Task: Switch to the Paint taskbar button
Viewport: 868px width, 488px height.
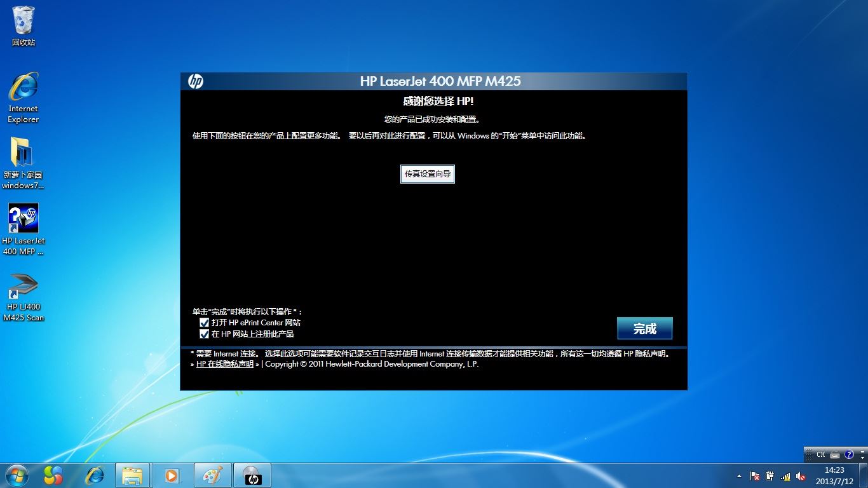Action: tap(213, 475)
